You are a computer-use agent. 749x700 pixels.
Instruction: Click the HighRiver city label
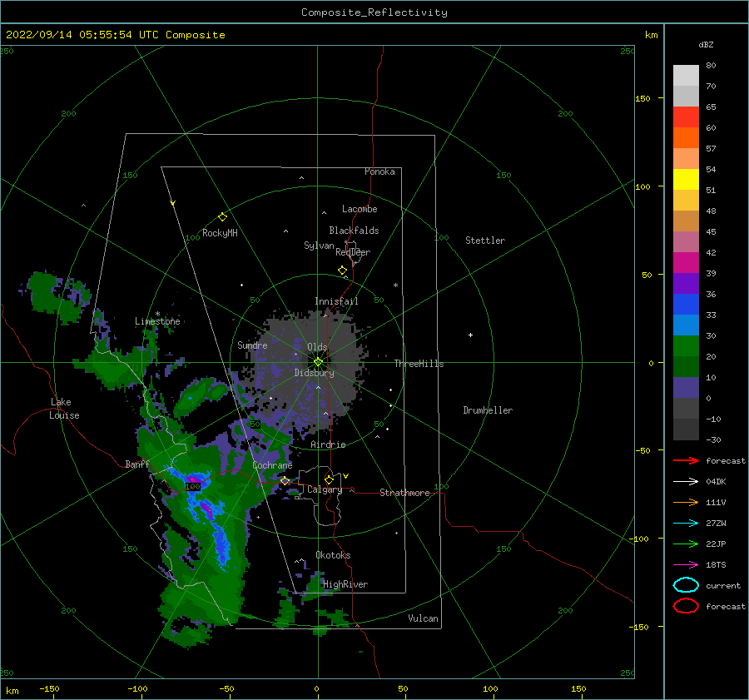coord(345,584)
